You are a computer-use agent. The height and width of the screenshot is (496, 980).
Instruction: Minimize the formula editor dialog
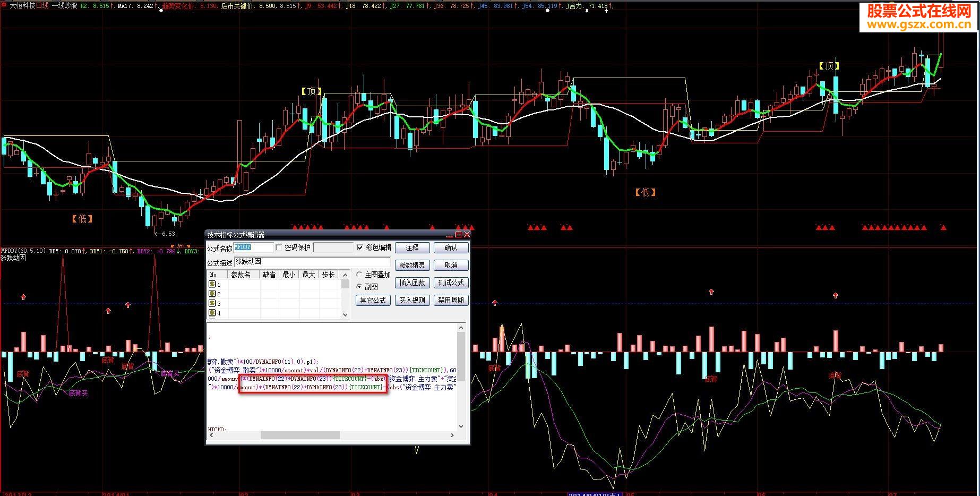[450, 234]
